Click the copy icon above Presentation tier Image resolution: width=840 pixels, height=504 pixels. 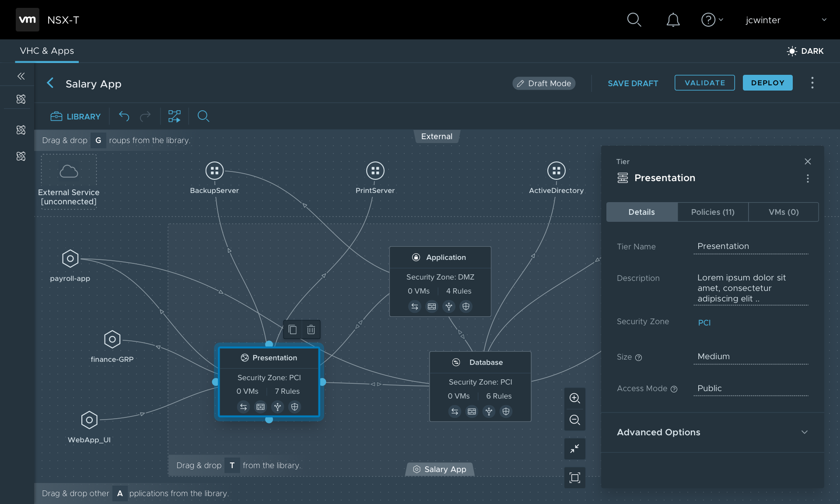[x=292, y=329]
